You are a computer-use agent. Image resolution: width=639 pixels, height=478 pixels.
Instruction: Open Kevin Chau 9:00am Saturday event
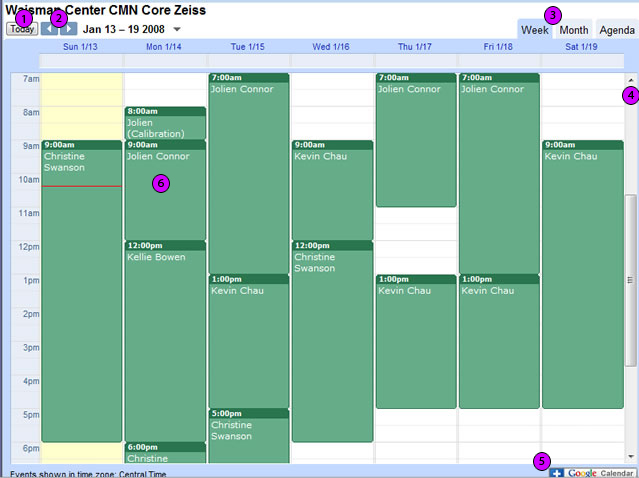click(583, 274)
